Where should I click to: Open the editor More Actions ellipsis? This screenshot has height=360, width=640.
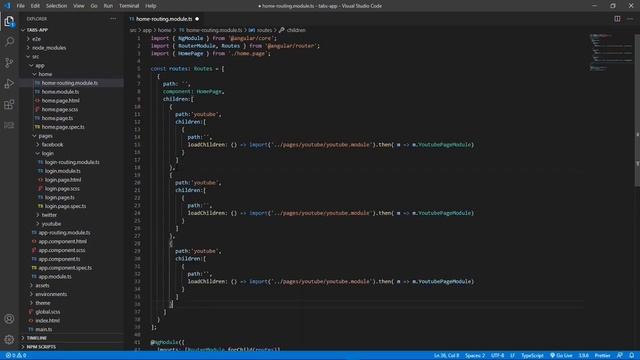pos(630,19)
